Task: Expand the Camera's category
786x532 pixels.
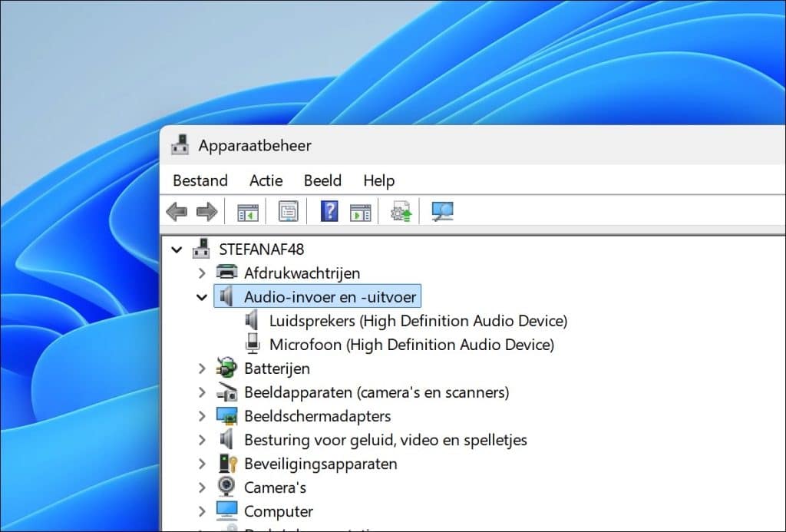Action: (202, 487)
